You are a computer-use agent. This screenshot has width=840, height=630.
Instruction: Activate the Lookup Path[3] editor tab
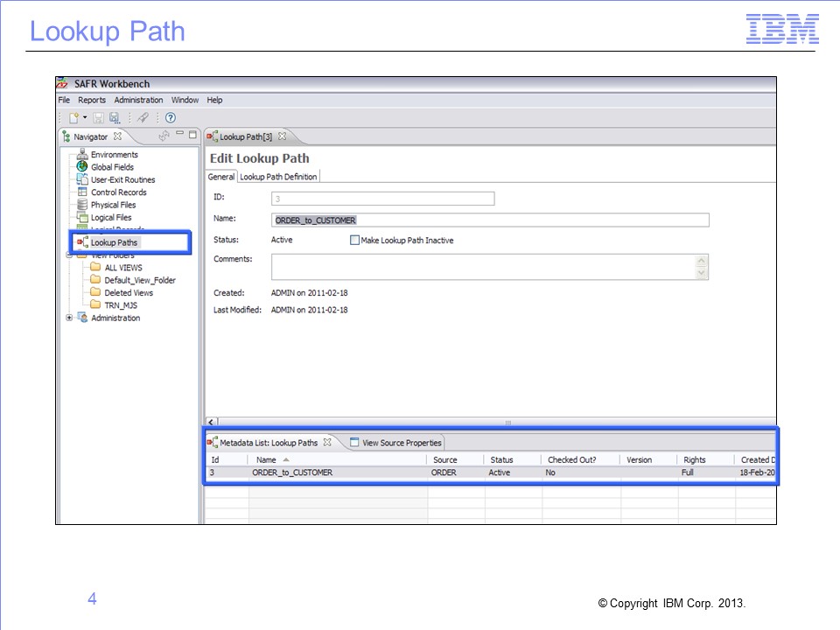245,137
